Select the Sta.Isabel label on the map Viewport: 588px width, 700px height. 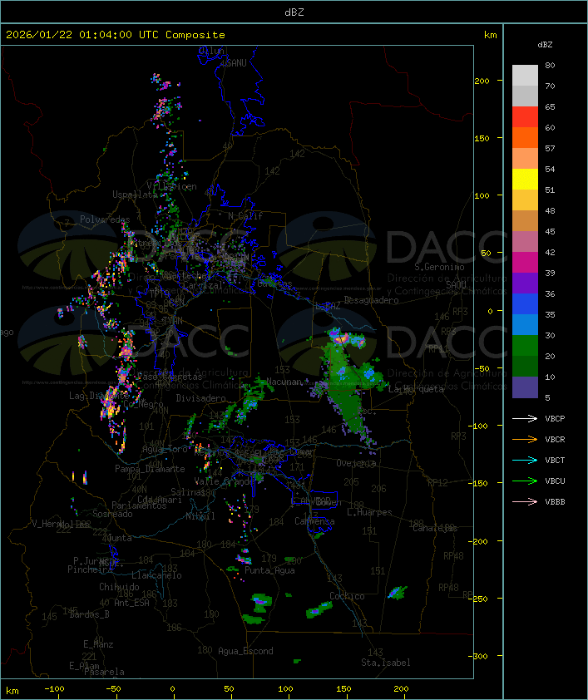tap(385, 663)
